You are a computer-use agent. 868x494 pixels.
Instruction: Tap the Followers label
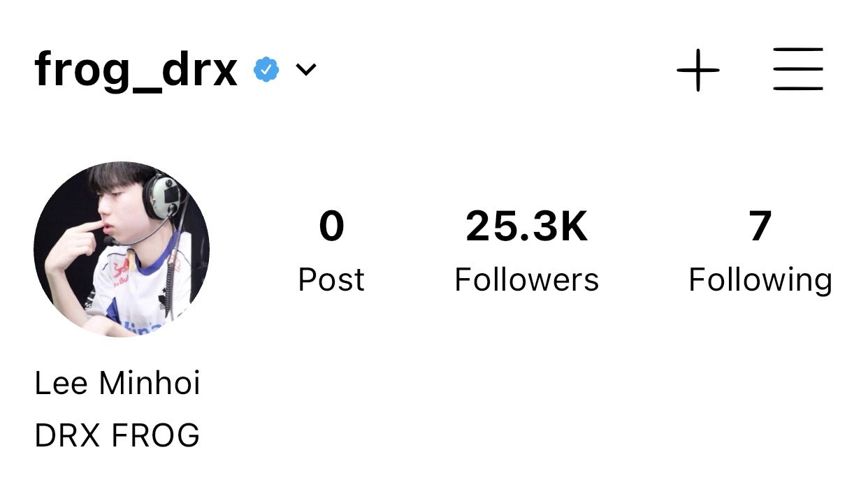[x=527, y=279]
